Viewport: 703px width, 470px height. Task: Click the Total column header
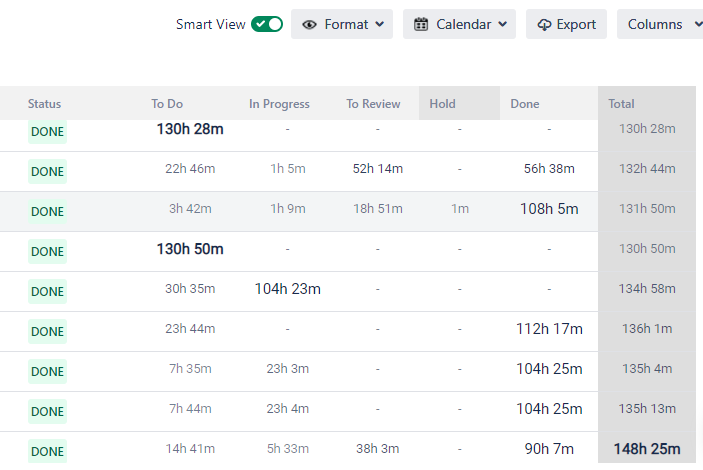[621, 104]
